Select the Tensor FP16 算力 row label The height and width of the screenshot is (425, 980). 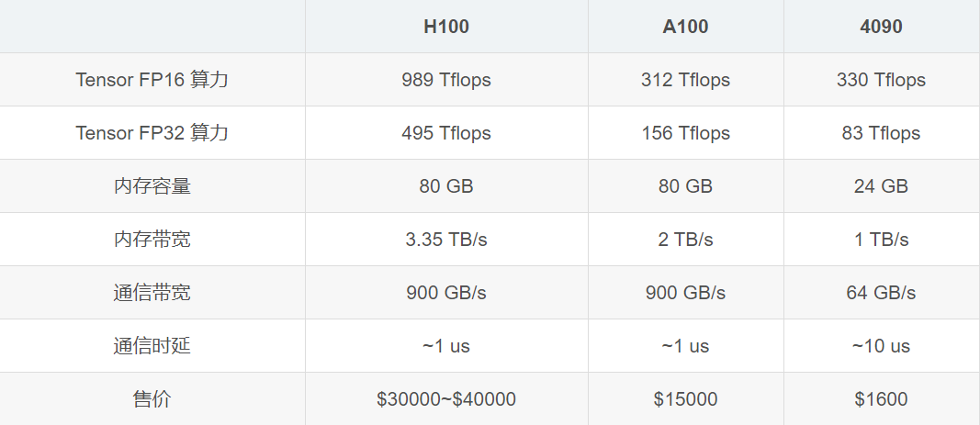tap(152, 80)
